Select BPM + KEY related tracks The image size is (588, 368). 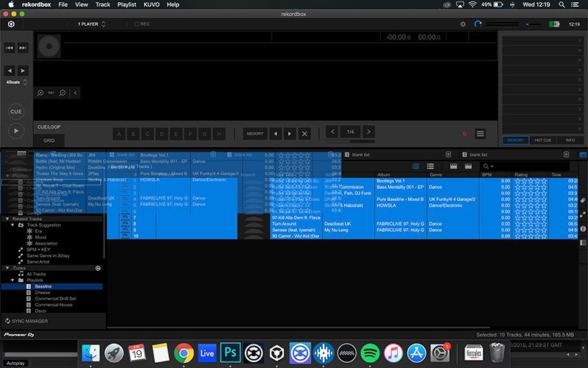click(x=38, y=250)
